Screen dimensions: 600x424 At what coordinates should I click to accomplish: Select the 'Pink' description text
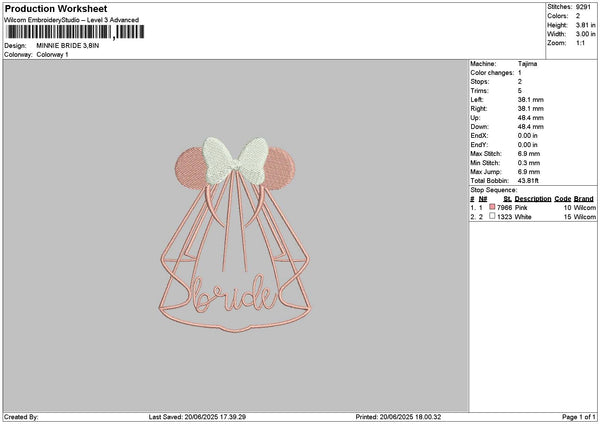(x=521, y=208)
